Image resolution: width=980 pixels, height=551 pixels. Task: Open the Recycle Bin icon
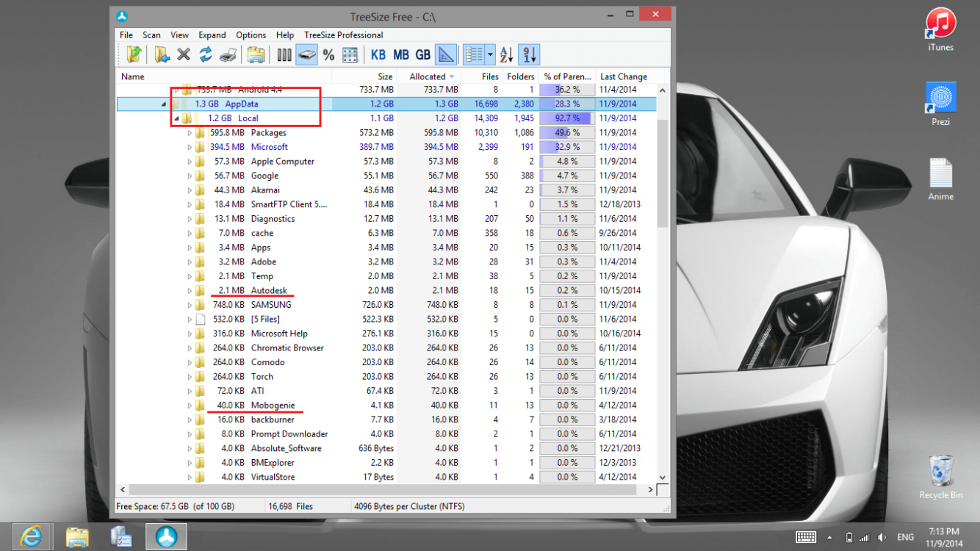940,476
